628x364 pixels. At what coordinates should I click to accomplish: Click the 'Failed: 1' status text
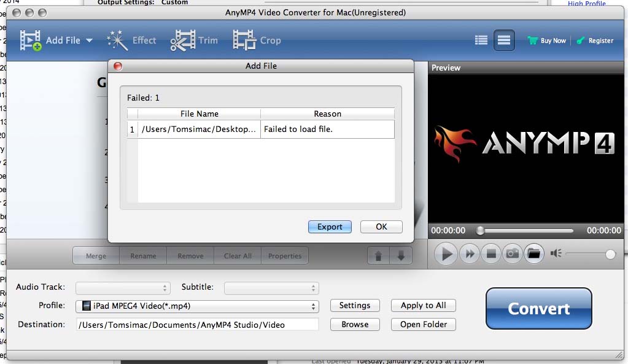coord(143,98)
